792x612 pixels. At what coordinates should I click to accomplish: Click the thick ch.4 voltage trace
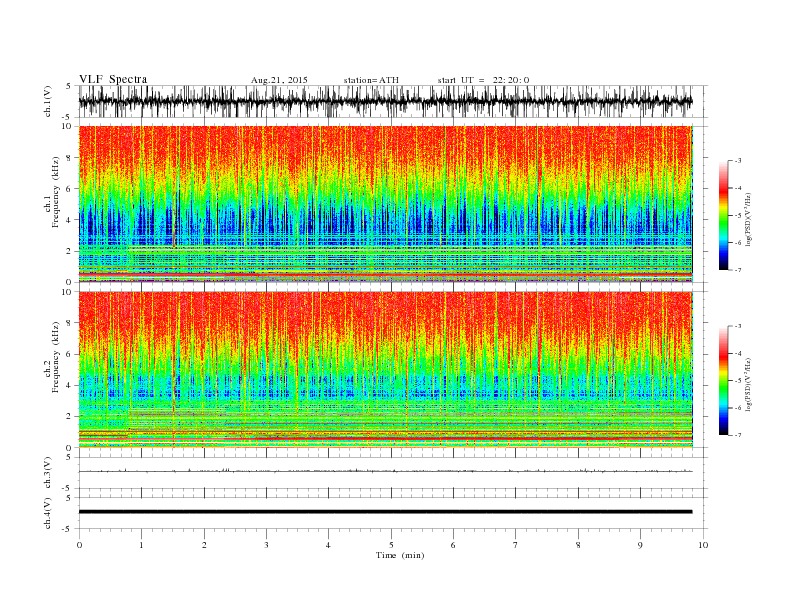click(x=385, y=512)
